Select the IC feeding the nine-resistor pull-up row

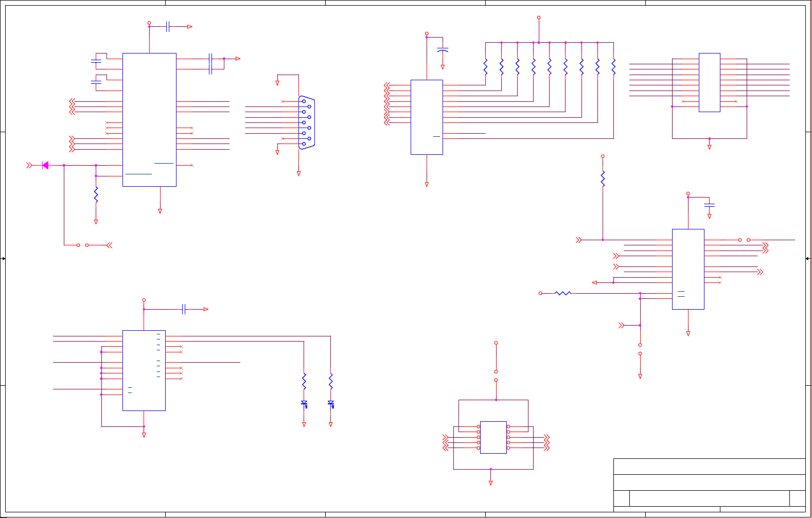coord(427,117)
